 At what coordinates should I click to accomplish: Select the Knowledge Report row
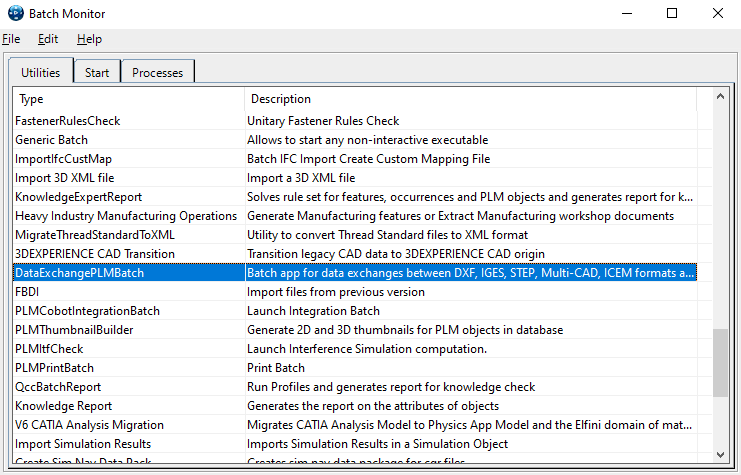coord(354,406)
